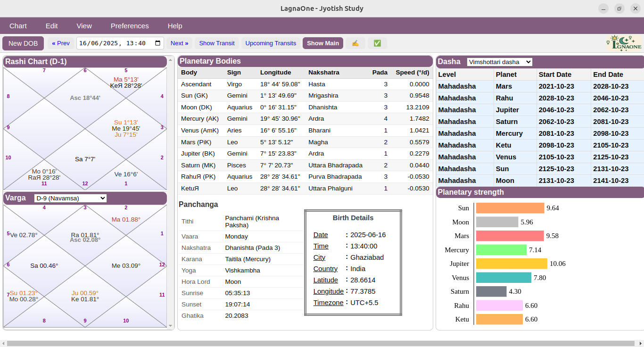
Task: Click the date and time input field
Action: (x=120, y=43)
